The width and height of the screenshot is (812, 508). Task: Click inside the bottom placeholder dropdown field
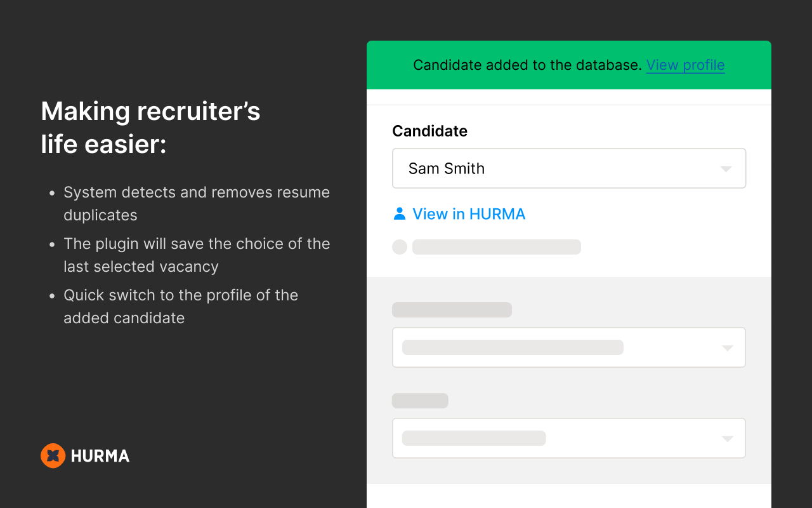[558, 438]
